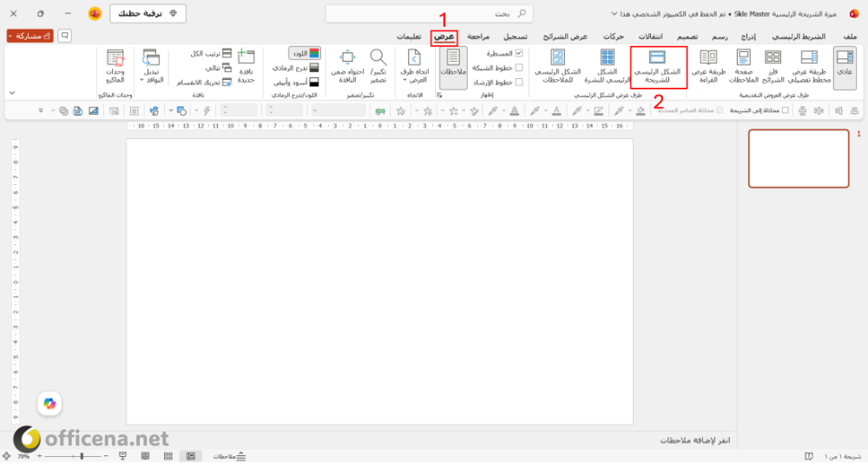Viewport: 868px width, 464px height.
Task: Select Black and White (أسود وأبيض) mode
Action: (296, 82)
